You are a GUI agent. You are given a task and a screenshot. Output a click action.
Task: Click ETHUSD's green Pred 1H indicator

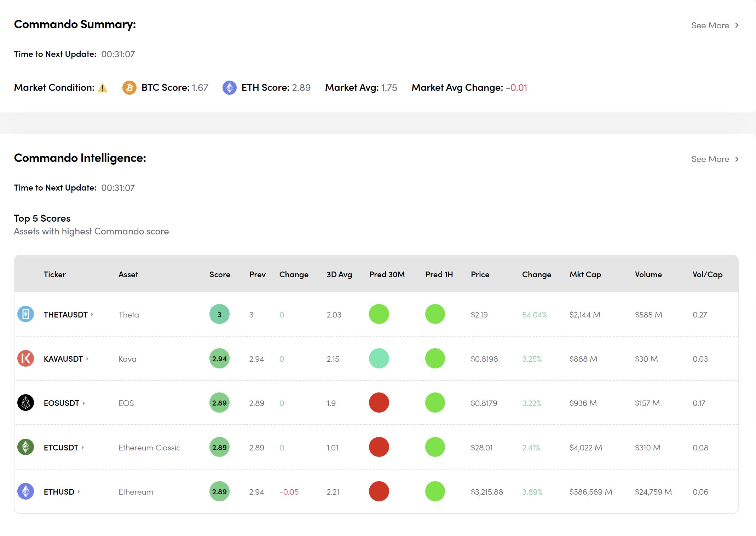coord(435,491)
